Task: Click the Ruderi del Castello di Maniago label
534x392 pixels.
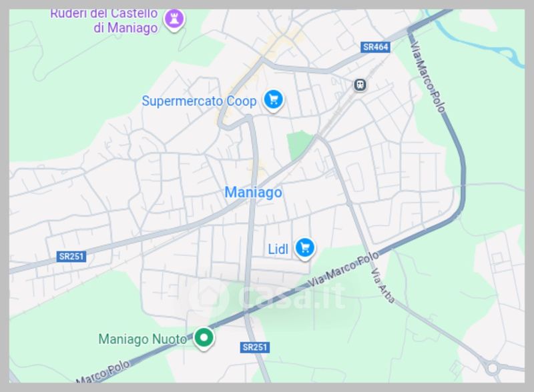Action: coord(104,21)
